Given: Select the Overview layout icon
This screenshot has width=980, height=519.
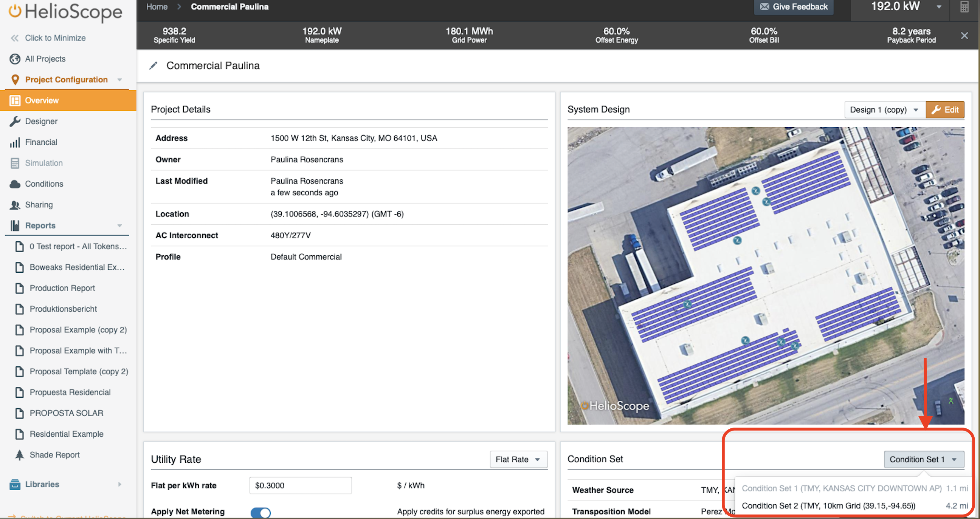Looking at the screenshot, I should point(15,101).
